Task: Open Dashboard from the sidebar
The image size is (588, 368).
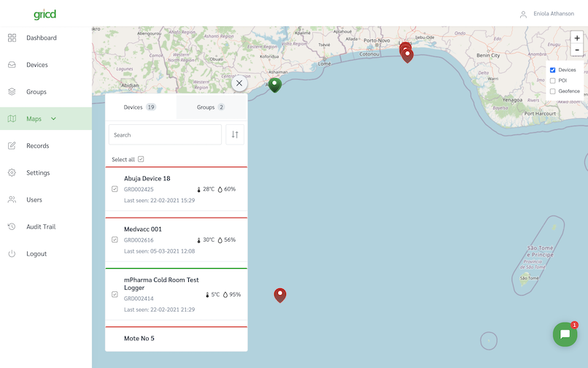Action: point(41,38)
